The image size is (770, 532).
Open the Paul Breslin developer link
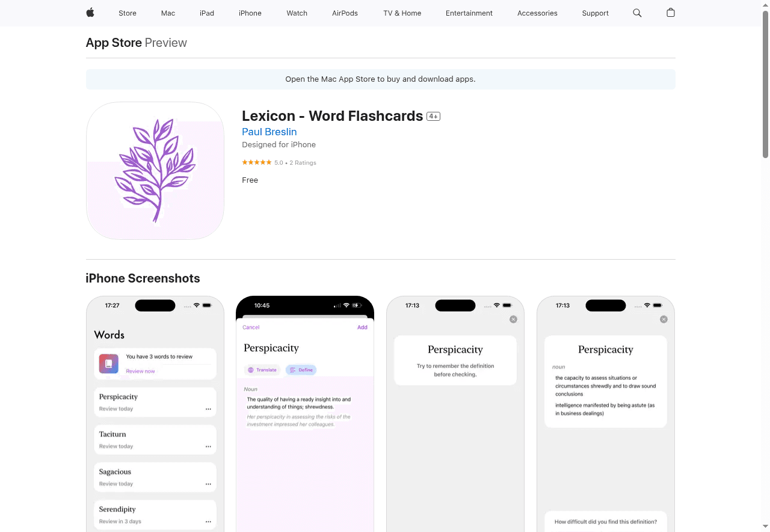pyautogui.click(x=269, y=132)
